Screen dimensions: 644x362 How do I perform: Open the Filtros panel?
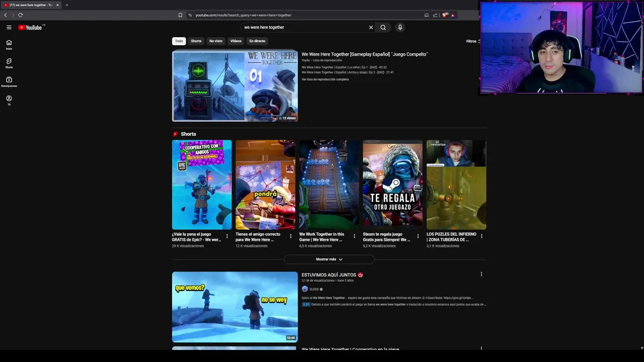(x=472, y=41)
